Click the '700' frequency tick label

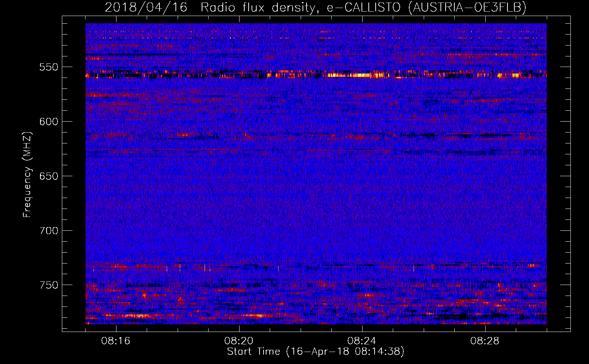[x=49, y=231]
